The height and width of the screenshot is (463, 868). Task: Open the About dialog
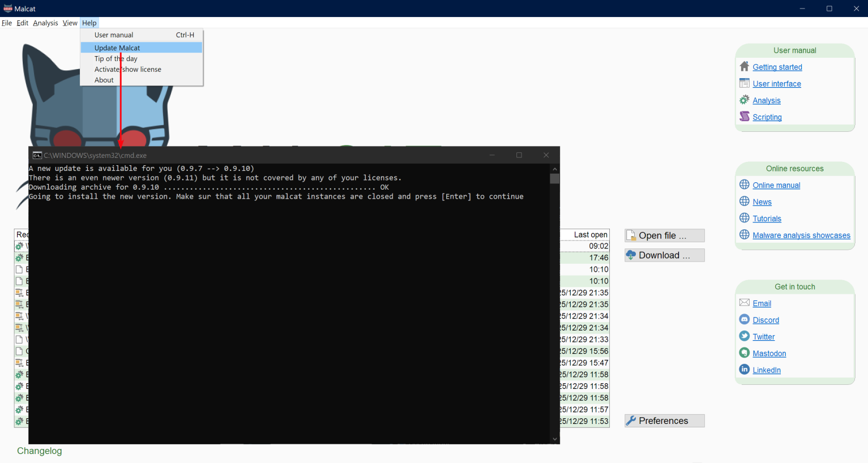click(104, 80)
